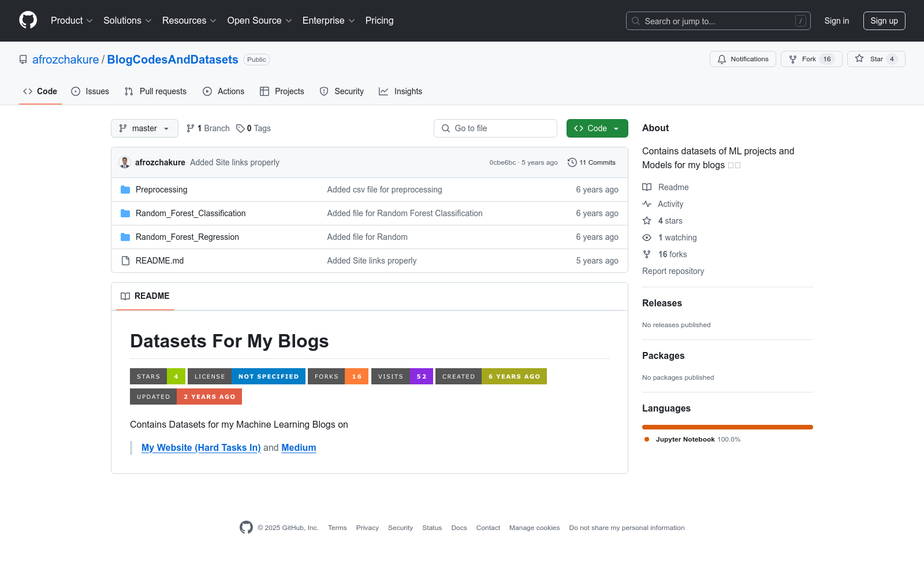
Task: Click the branch icon beside 1 Branch
Action: 191,128
